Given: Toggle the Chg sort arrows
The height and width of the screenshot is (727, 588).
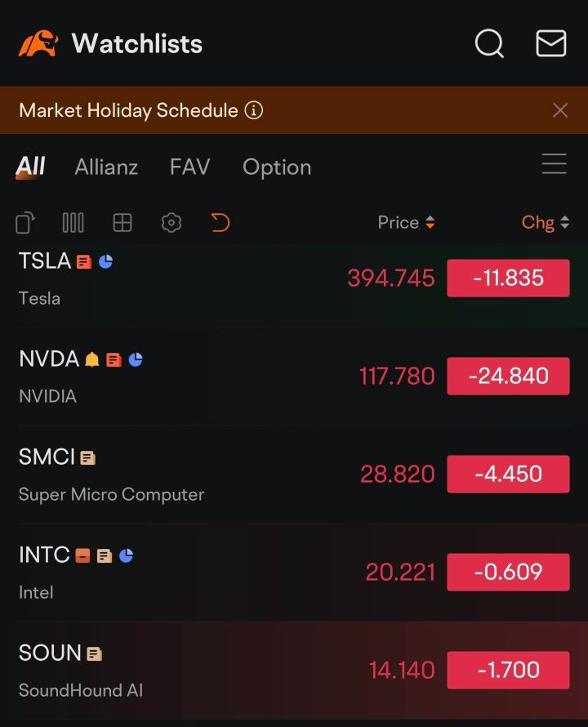Looking at the screenshot, I should click(565, 222).
